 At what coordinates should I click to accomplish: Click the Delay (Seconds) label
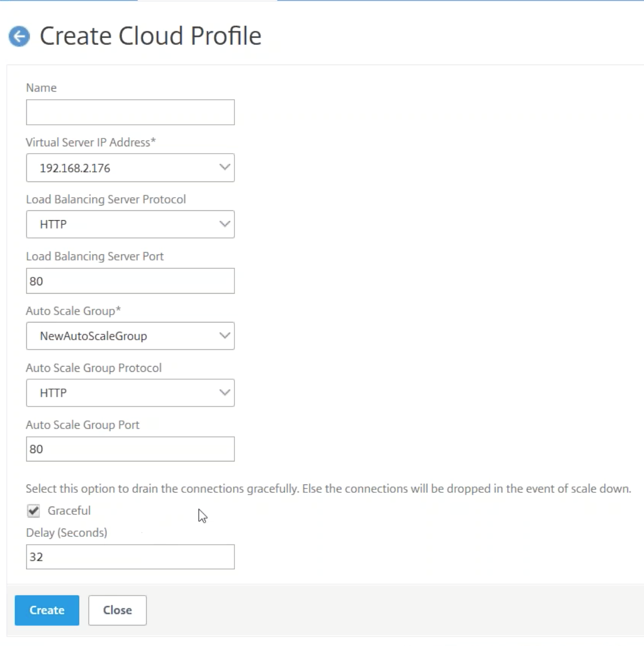point(67,533)
